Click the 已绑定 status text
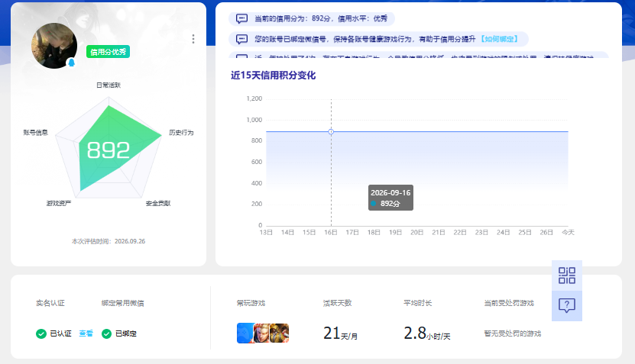The height and width of the screenshot is (364, 635). 126,333
